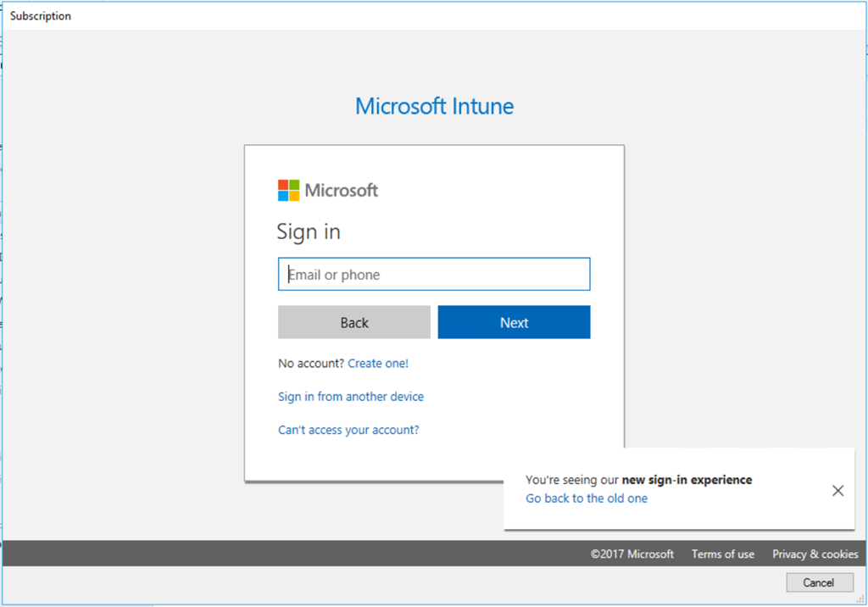
Task: Cancel the Subscription dialog
Action: [x=818, y=582]
